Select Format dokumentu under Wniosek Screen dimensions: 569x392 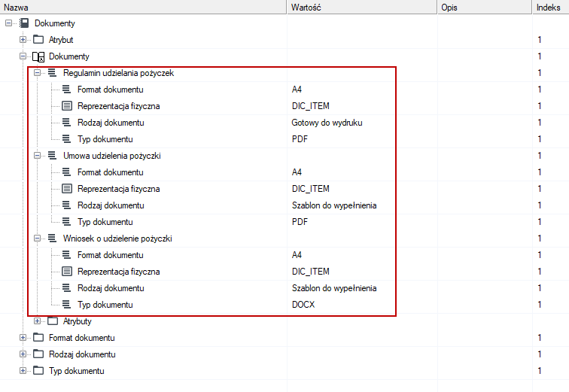111,255
